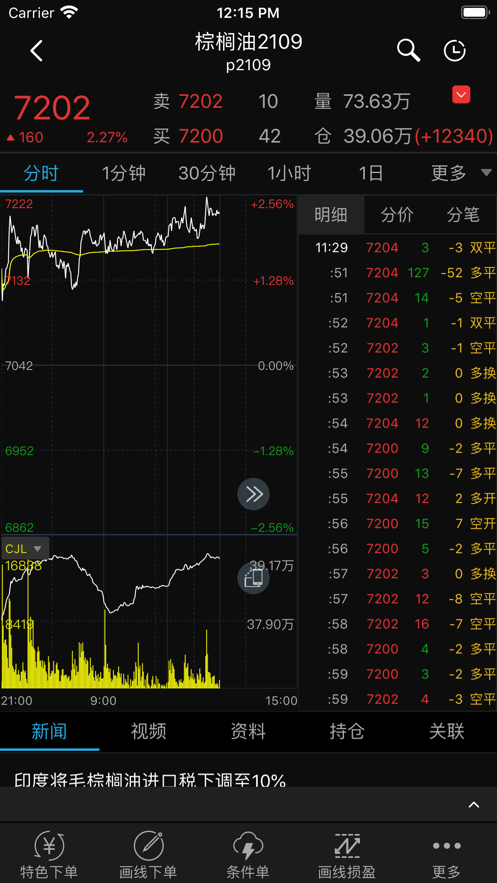
Task: Switch to the 30分钟 chart tab
Action: 207,173
